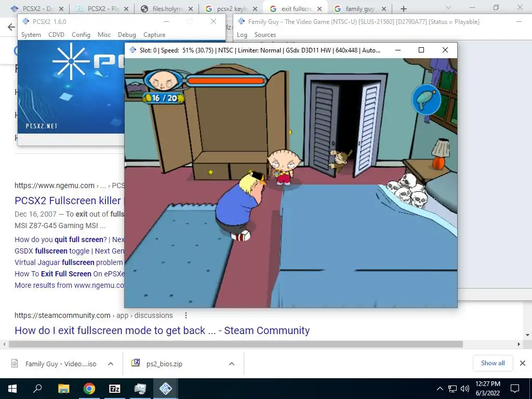Click Show all downloads button
The image size is (532, 399).
pos(493,363)
